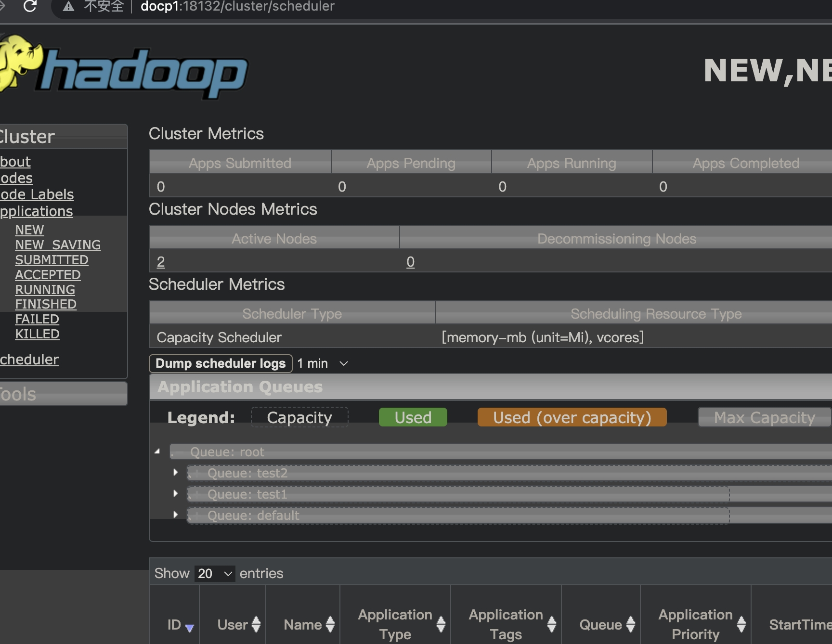Click the Apps Completed column header
This screenshot has width=832, height=644.
pos(742,163)
